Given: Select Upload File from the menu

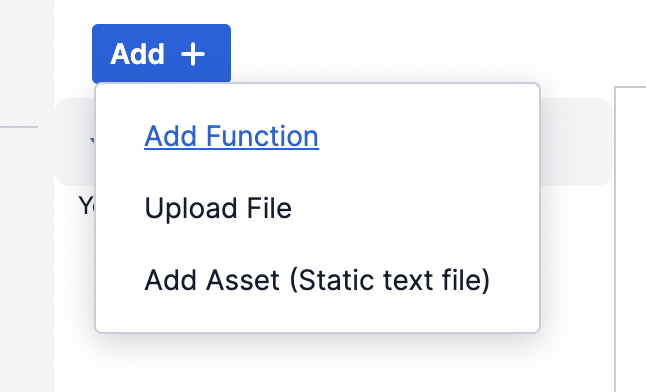Looking at the screenshot, I should pos(218,208).
